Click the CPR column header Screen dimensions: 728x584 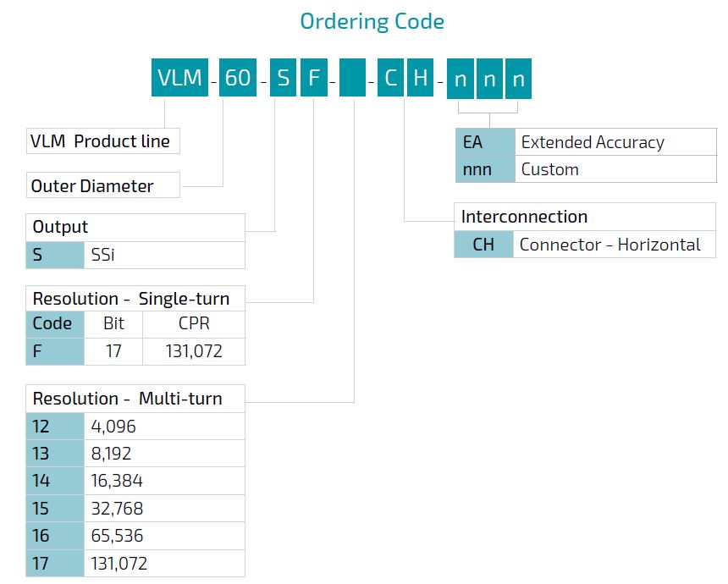[194, 323]
